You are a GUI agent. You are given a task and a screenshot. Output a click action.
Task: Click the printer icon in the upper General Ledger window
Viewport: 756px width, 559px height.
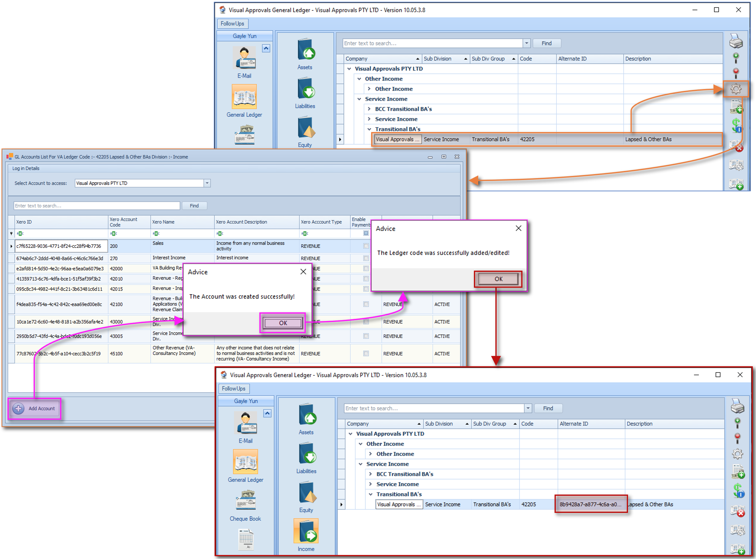(736, 41)
